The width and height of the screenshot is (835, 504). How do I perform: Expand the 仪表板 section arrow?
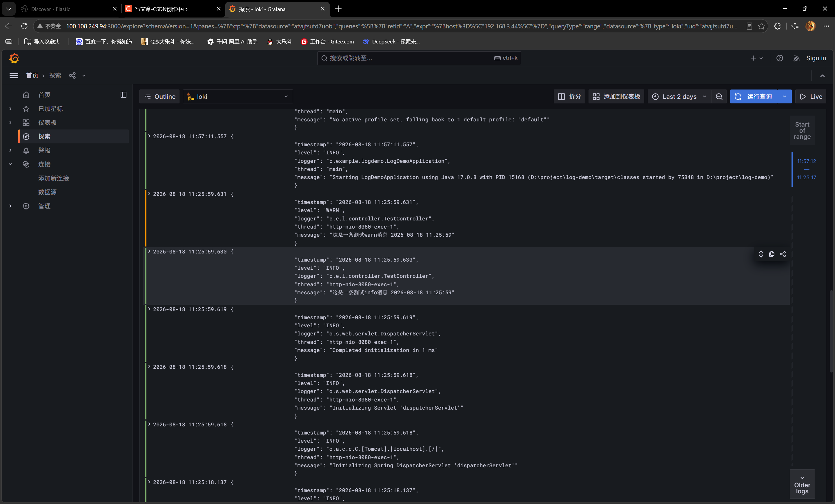pyautogui.click(x=10, y=123)
